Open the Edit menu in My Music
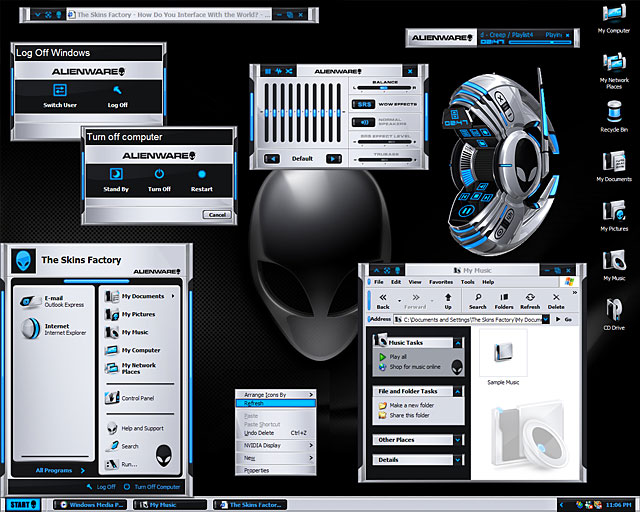640x512 pixels. (396, 282)
